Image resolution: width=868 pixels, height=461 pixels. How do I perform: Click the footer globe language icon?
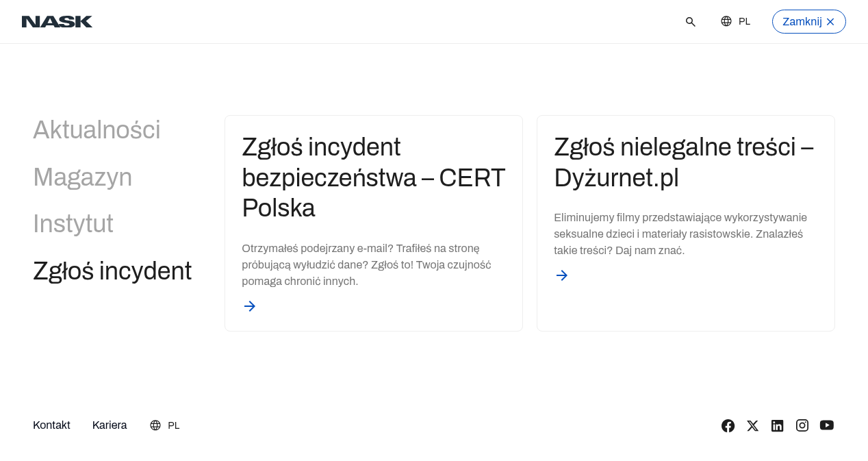[x=155, y=425]
